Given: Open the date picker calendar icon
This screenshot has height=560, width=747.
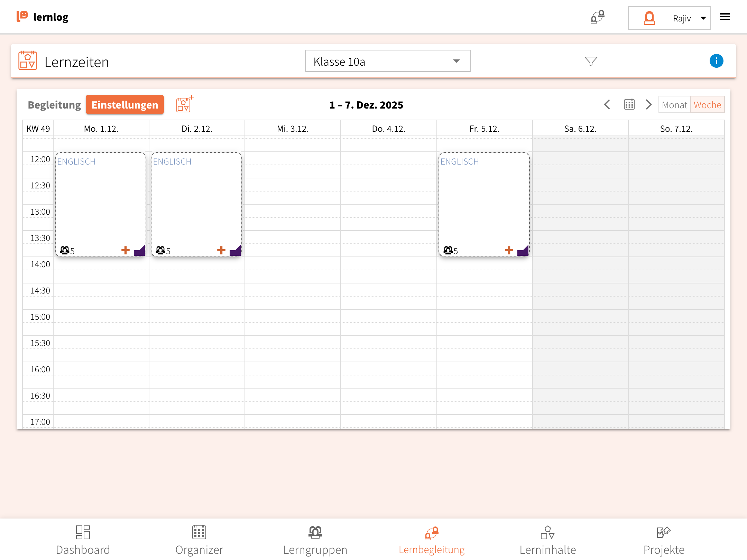Looking at the screenshot, I should [629, 104].
